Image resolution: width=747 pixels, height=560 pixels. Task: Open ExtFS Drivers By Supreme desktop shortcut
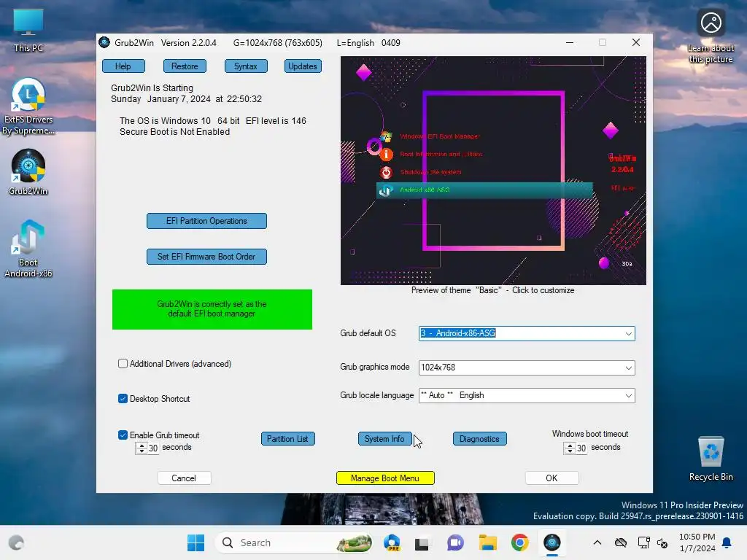pos(28,106)
